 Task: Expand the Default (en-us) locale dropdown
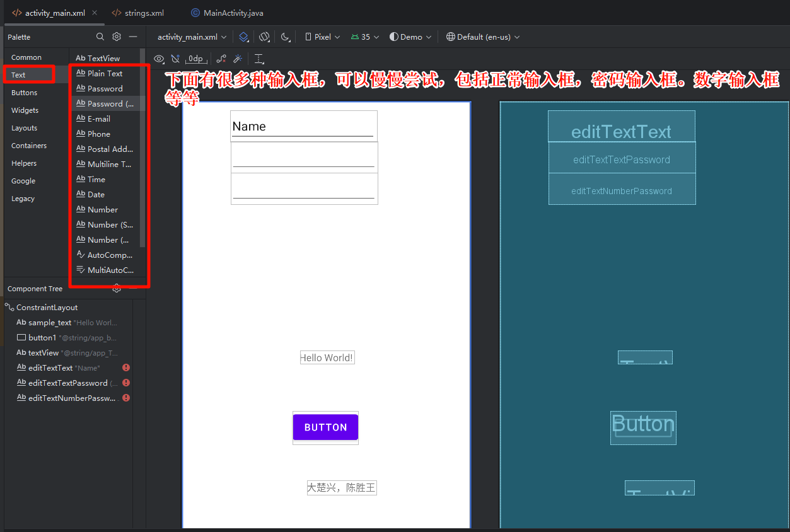[x=483, y=37]
